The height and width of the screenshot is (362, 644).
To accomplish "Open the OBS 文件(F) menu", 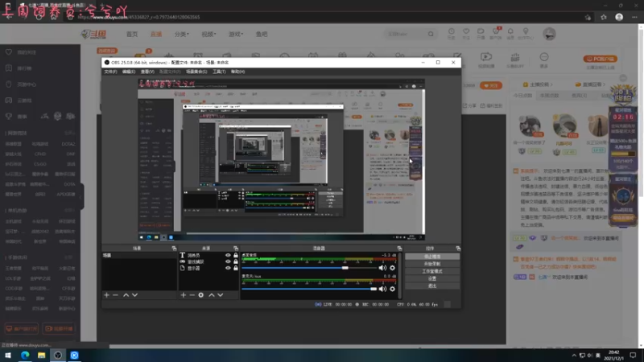I will [110, 72].
